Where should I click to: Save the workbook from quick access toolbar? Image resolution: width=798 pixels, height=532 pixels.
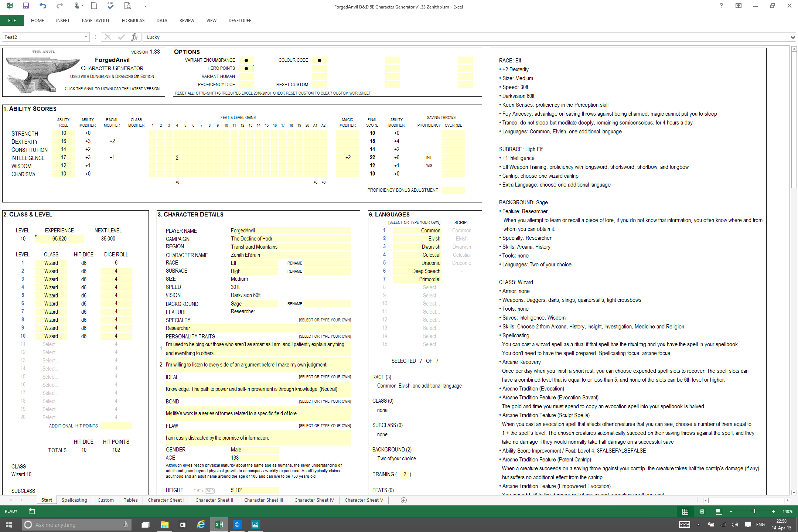click(25, 6)
